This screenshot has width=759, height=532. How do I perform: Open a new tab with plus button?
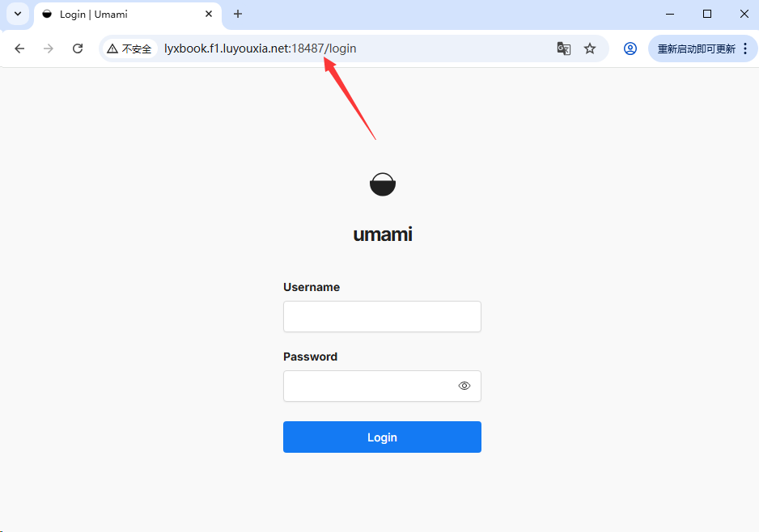click(x=238, y=14)
